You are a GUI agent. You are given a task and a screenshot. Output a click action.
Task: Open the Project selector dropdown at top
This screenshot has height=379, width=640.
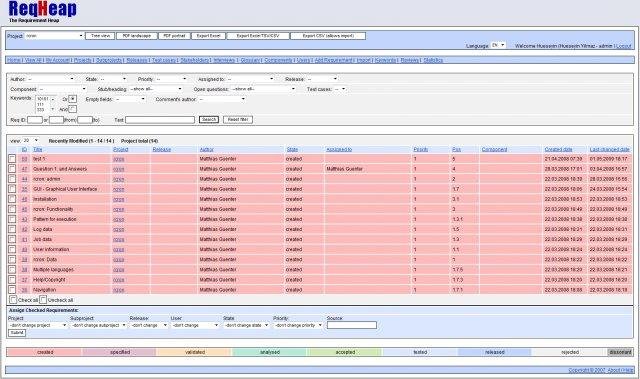point(54,36)
